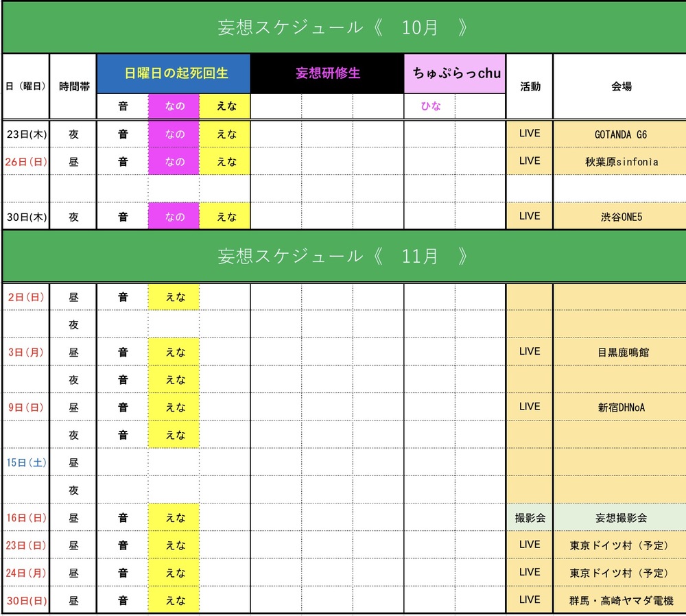Screen dimensions: 686x616
Task: Select the black 妄想研修生 header cell
Action: click(327, 73)
